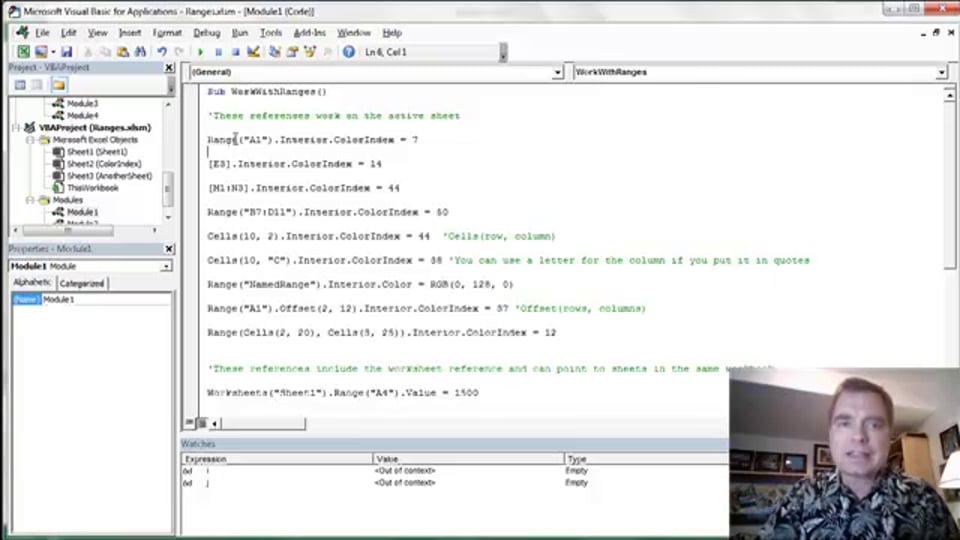This screenshot has height=540, width=960.
Task: Select ThisWorkbook in project tree
Action: 92,188
